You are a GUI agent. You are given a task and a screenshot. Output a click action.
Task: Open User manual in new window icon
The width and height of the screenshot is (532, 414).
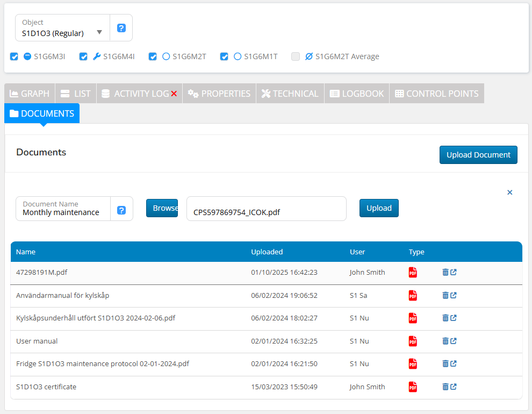coord(454,341)
